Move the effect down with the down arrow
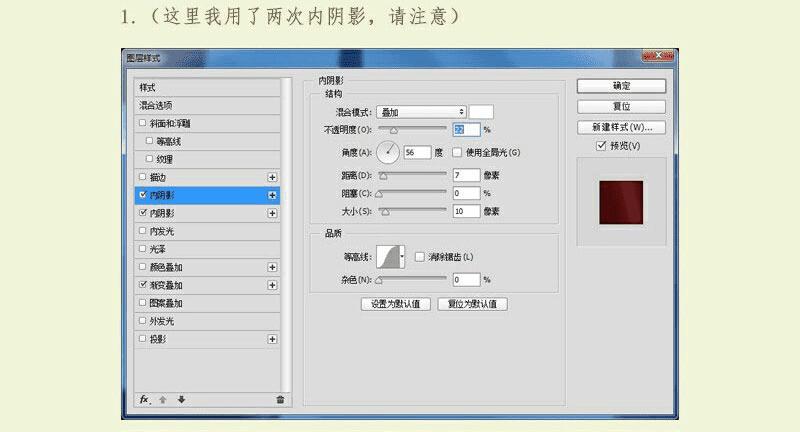Image resolution: width=800 pixels, height=432 pixels. [x=181, y=399]
